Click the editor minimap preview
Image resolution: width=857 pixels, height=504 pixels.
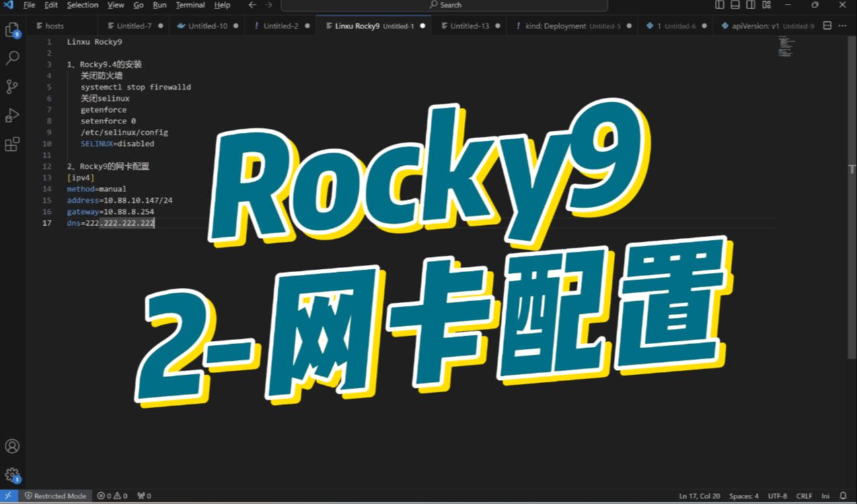786,48
